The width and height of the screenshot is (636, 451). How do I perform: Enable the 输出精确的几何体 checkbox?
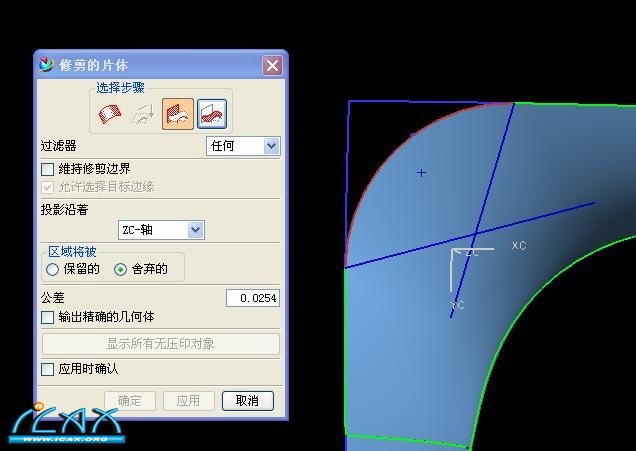(47, 317)
